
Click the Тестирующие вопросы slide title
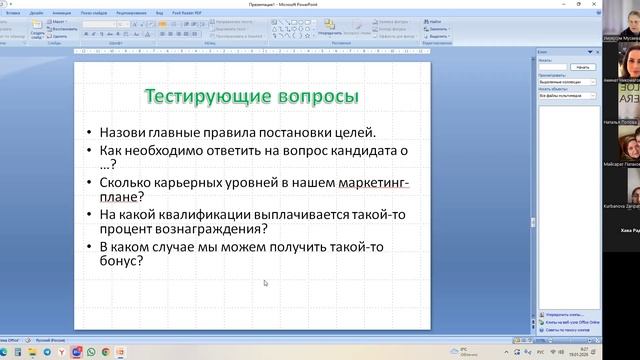pyautogui.click(x=252, y=96)
